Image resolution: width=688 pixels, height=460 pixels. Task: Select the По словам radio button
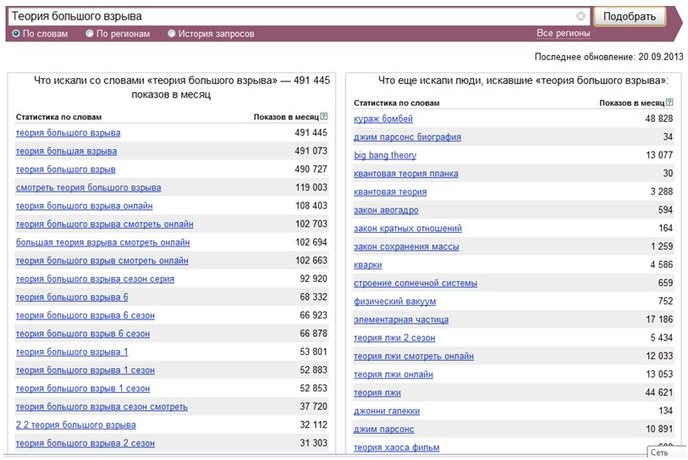(x=16, y=33)
